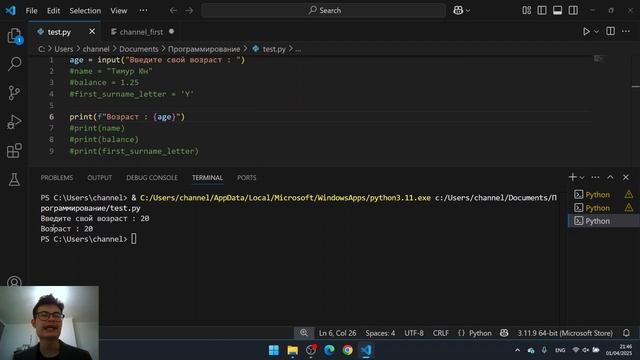Toggle primary side bar visibility

point(542,10)
